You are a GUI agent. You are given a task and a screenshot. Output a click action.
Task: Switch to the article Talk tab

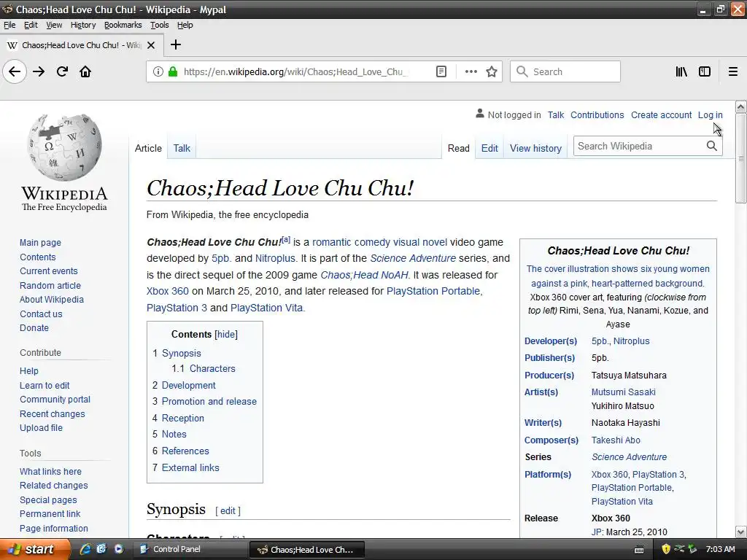point(182,149)
